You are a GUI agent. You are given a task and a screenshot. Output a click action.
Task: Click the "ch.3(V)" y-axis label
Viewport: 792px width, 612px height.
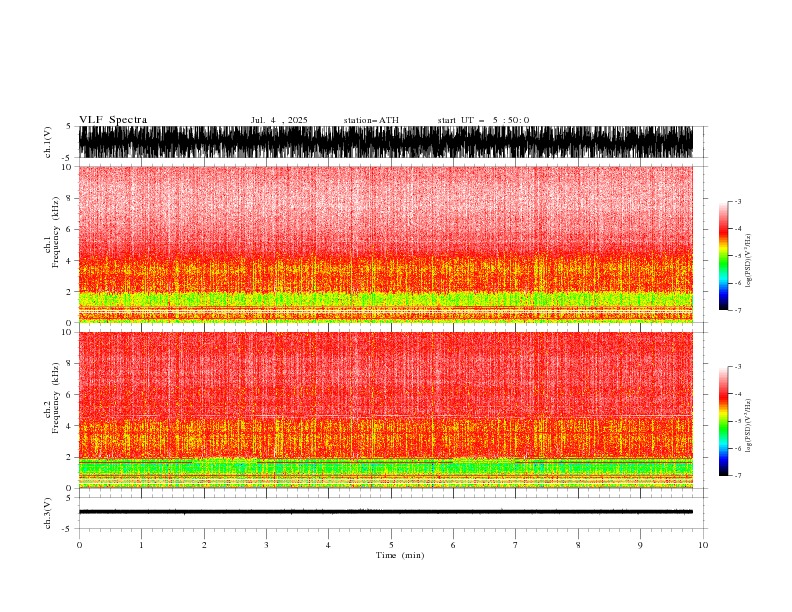[x=48, y=513]
